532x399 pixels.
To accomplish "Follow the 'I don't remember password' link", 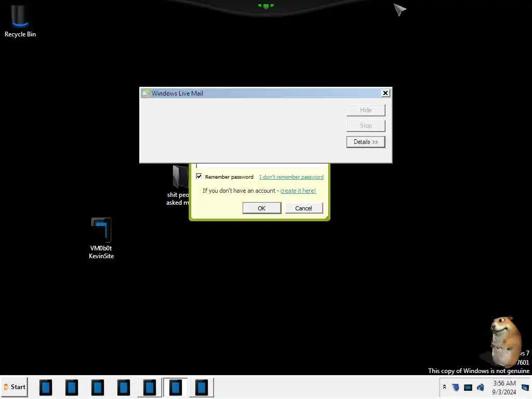I will point(291,177).
